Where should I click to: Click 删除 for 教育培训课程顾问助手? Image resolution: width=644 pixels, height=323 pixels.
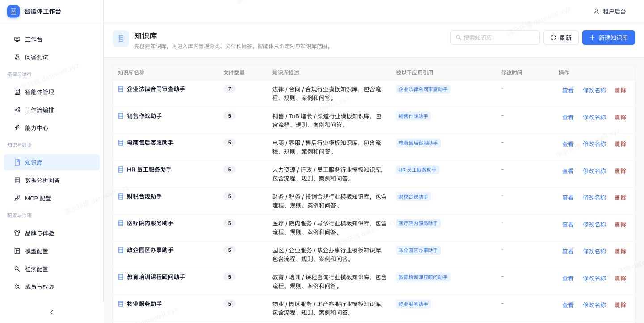(x=621, y=278)
